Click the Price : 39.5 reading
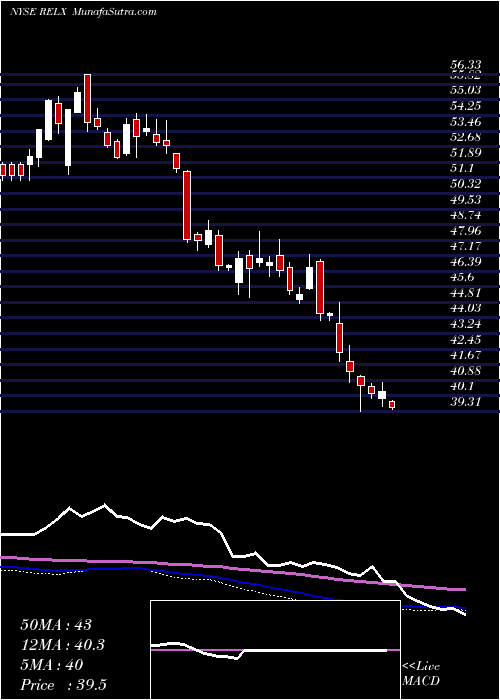The height and width of the screenshot is (700, 500). click(63, 685)
